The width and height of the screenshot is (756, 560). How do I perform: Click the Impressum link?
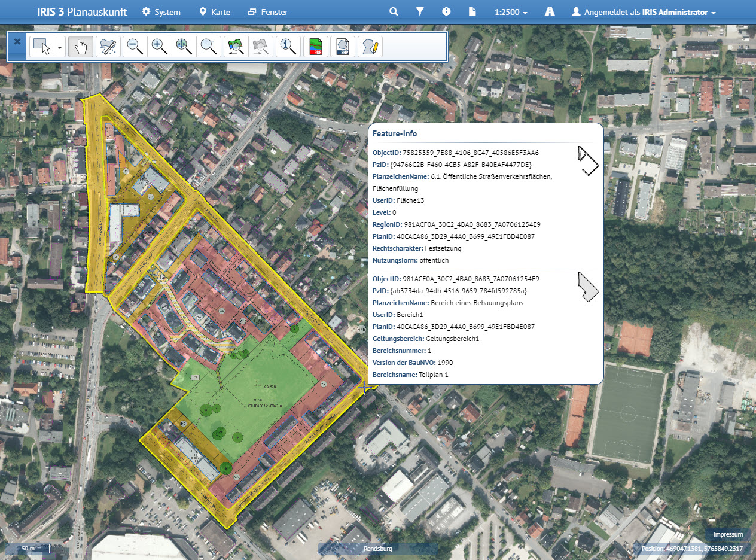[x=728, y=534]
